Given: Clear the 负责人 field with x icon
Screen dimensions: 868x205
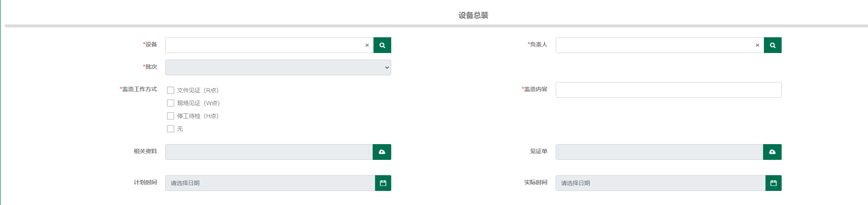Looking at the screenshot, I should [757, 45].
